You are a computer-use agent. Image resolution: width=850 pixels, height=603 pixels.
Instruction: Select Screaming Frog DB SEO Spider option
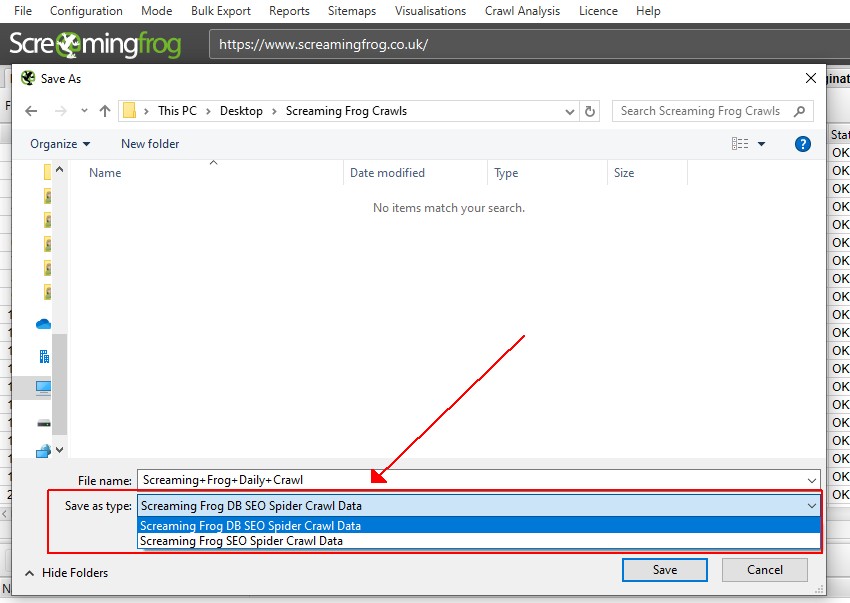pyautogui.click(x=250, y=525)
